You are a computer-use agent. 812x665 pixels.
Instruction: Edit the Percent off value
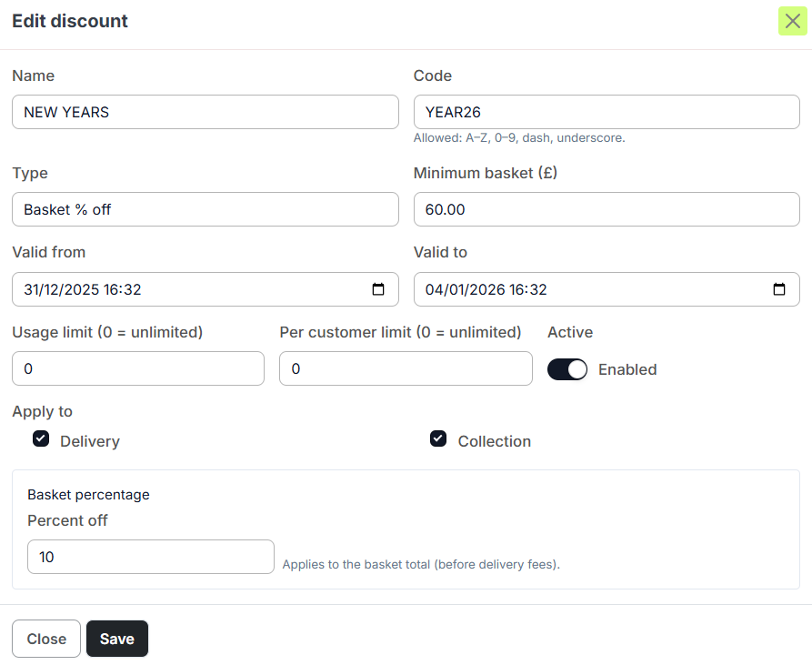pyautogui.click(x=151, y=557)
